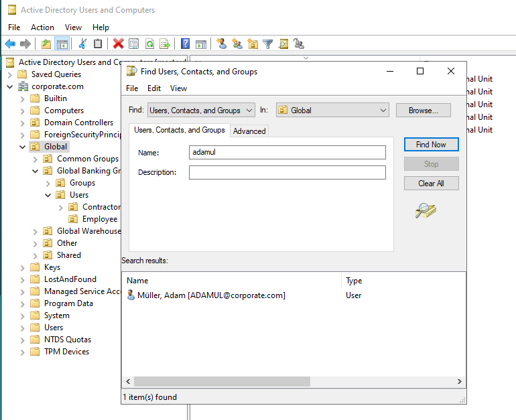Expand the TPM Devices node
516x420 pixels.
pos(22,352)
